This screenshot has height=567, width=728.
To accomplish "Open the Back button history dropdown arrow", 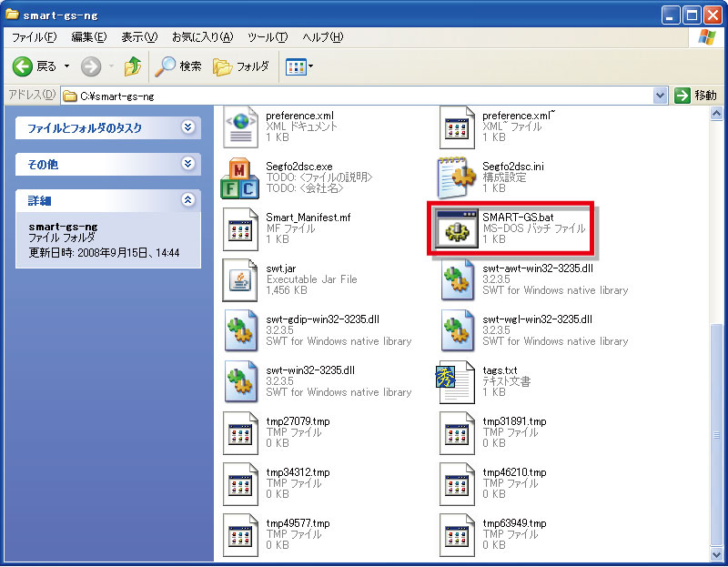I will click(x=66, y=66).
